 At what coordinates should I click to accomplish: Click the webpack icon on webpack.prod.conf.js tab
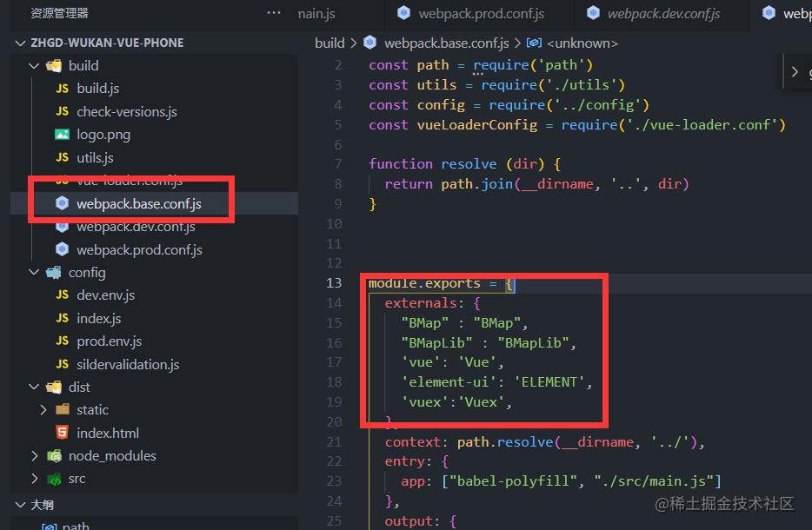point(403,13)
